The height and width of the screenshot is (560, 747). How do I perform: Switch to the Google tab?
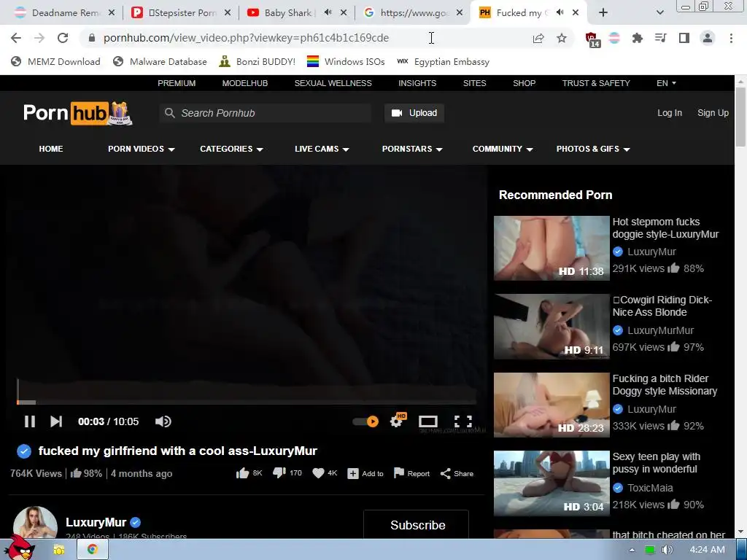[412, 13]
